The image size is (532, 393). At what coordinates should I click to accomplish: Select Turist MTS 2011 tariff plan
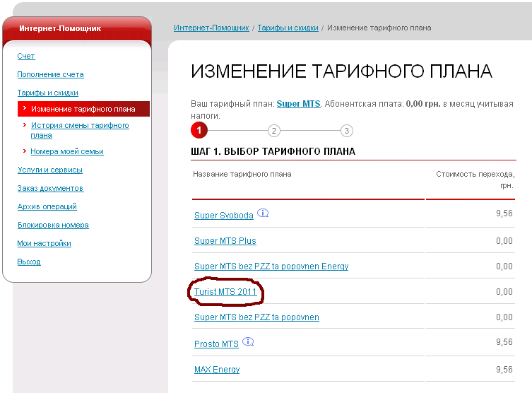click(225, 292)
